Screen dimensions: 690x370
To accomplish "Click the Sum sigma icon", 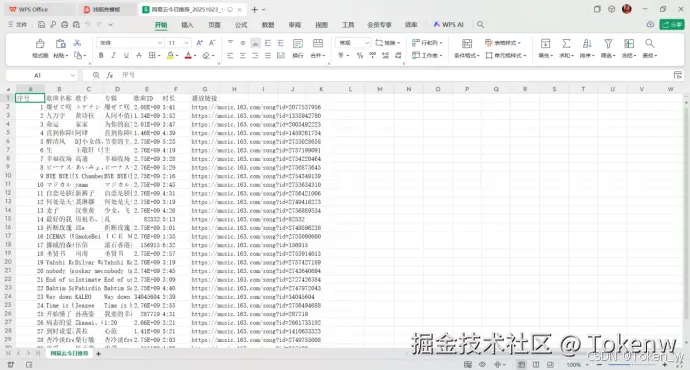I will coord(566,44).
